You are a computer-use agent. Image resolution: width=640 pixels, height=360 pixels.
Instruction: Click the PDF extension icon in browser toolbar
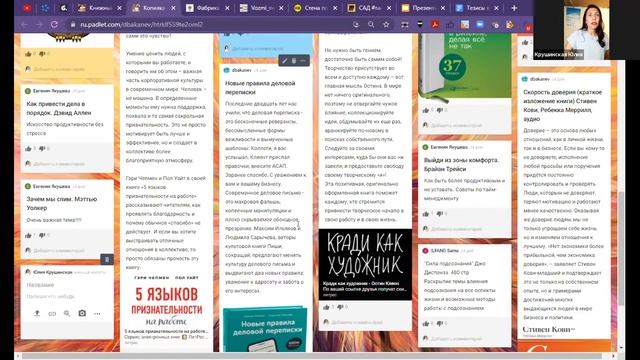pos(435,24)
